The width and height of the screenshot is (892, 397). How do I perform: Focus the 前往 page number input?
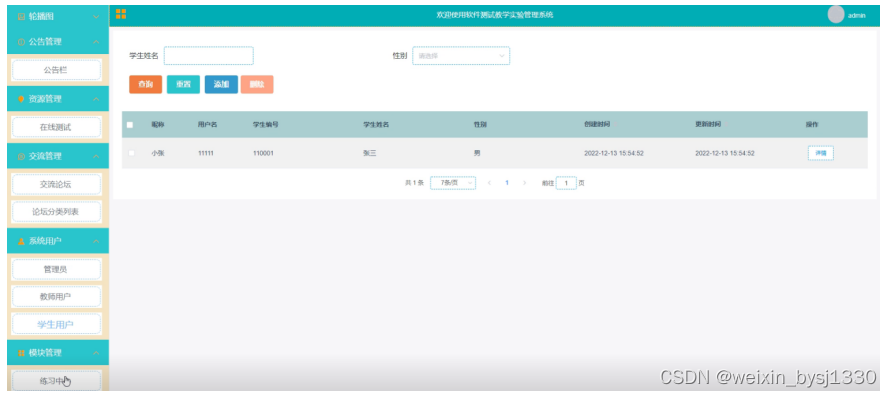tap(566, 183)
